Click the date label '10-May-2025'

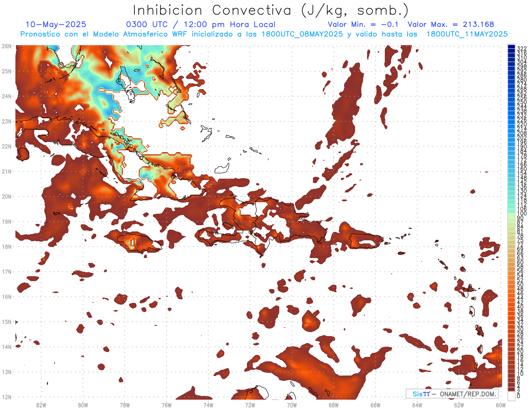pos(56,25)
